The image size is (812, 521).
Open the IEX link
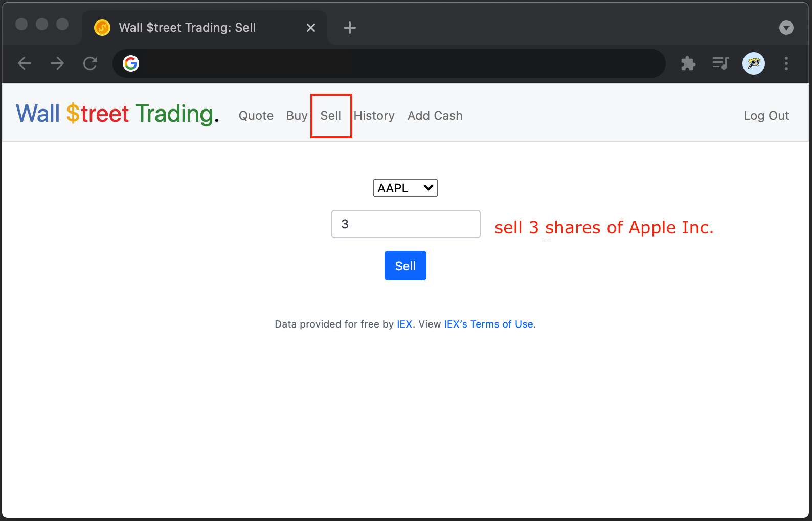(404, 324)
